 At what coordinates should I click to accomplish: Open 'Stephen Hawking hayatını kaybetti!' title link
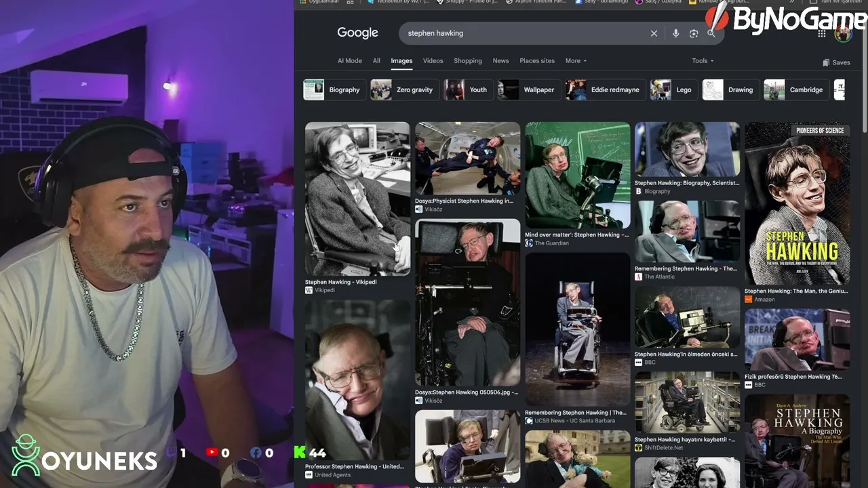685,440
